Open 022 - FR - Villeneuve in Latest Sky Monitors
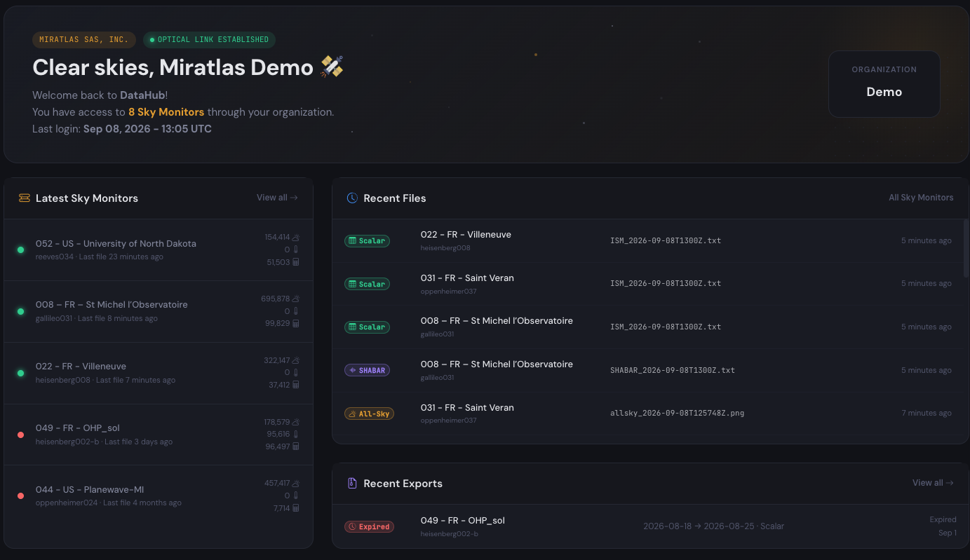 (x=159, y=373)
